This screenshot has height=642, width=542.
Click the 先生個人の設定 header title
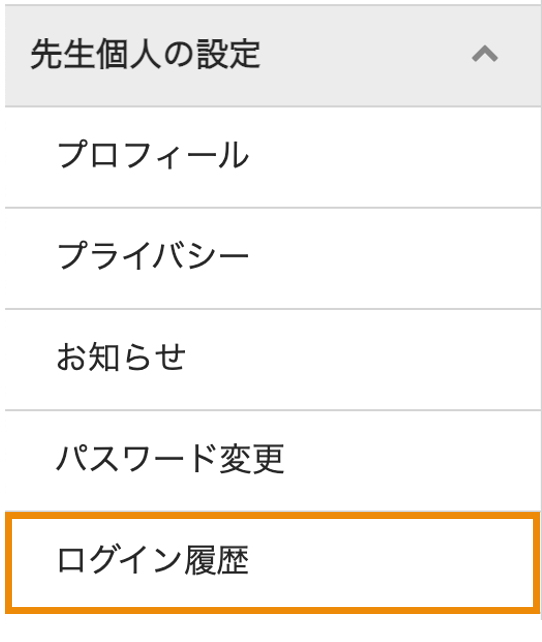click(145, 54)
